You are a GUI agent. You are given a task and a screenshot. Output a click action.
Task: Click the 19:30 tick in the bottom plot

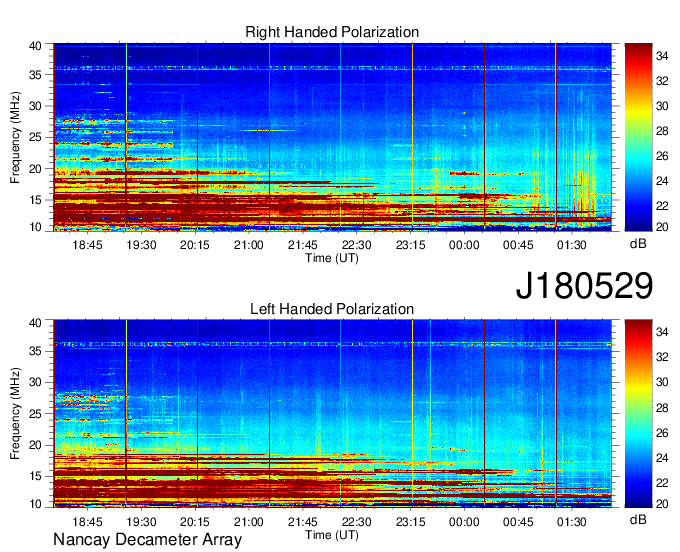coord(141,522)
